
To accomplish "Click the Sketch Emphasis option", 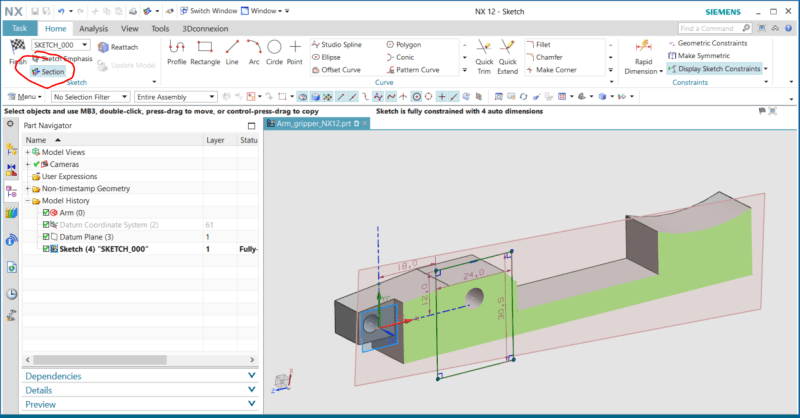I will click(62, 59).
